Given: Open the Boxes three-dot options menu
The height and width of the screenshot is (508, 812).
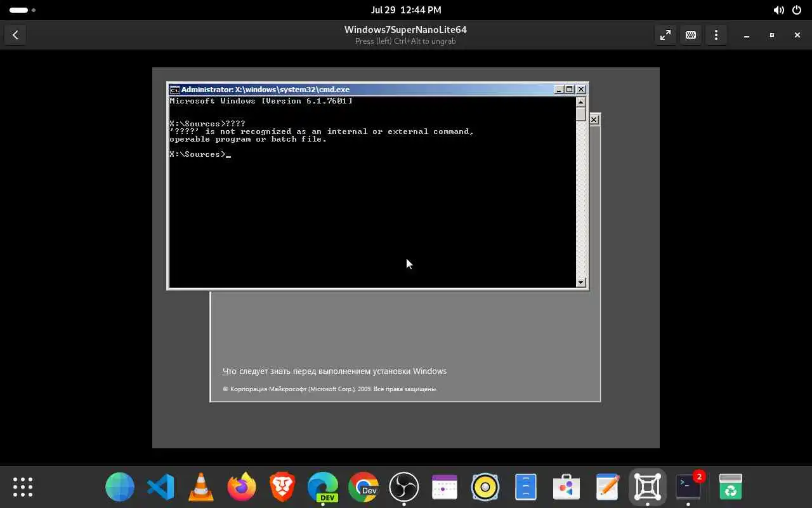Looking at the screenshot, I should (716, 36).
